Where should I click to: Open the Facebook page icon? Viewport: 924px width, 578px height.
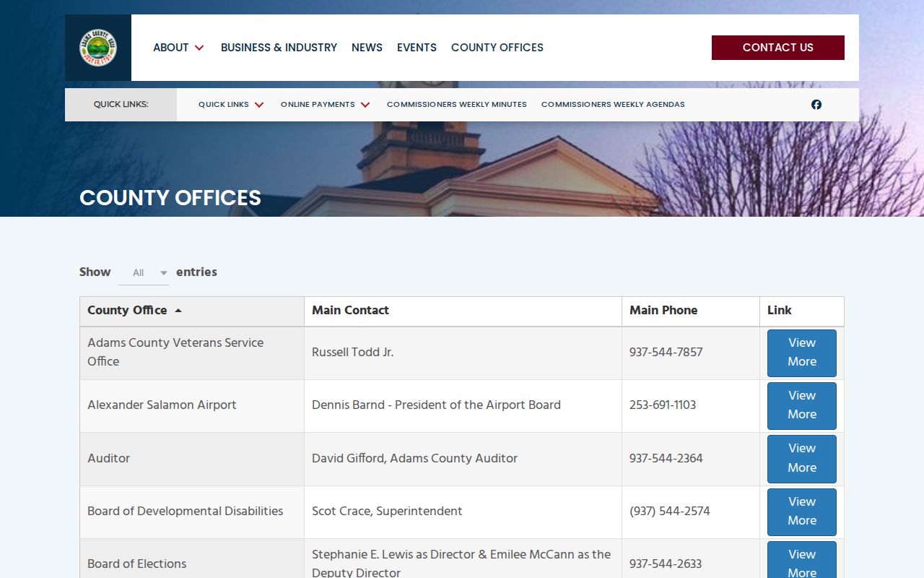coord(816,105)
